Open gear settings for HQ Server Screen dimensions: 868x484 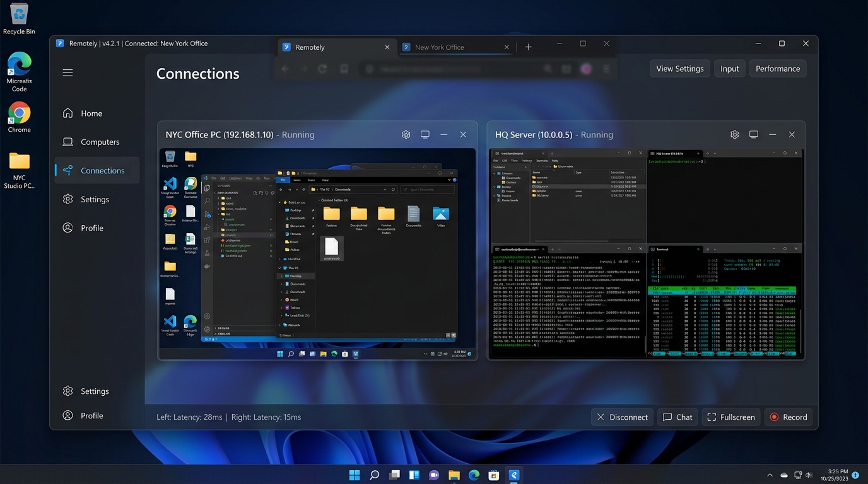[735, 135]
